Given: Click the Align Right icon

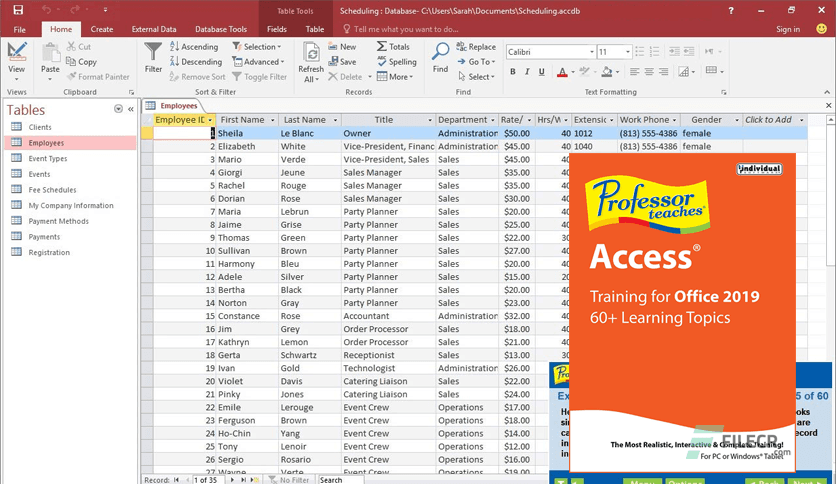Looking at the screenshot, I should pyautogui.click(x=663, y=71).
